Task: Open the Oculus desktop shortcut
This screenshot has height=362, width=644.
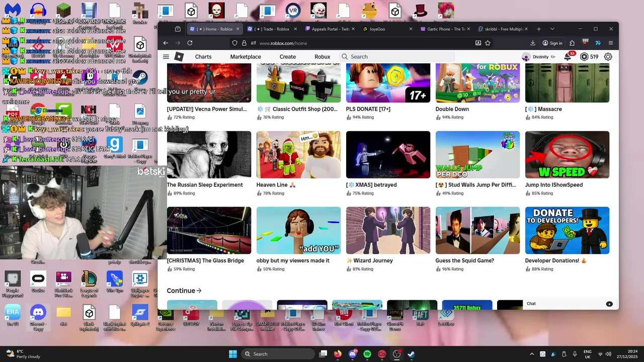Action: pos(38,282)
